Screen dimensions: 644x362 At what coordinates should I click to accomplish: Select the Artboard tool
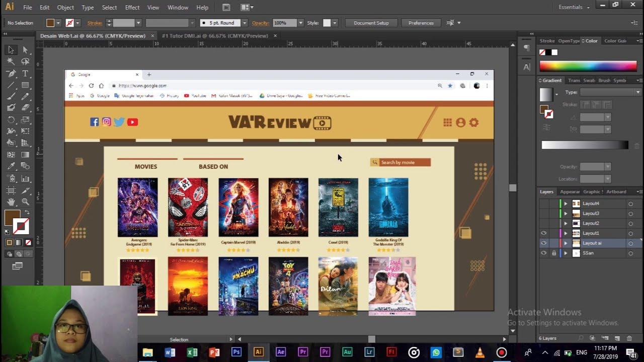[x=11, y=191]
